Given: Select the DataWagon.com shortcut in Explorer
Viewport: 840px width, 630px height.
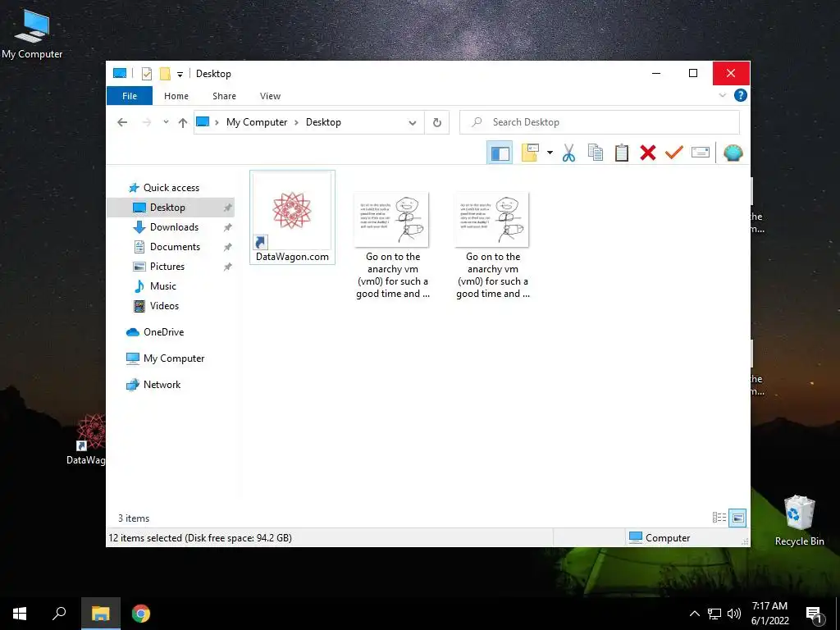Looking at the screenshot, I should [292, 217].
